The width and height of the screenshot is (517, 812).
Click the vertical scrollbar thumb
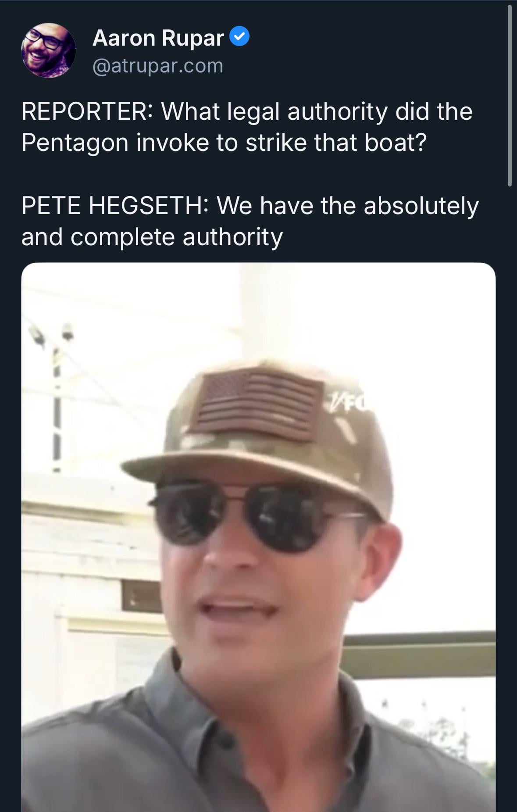(x=510, y=97)
